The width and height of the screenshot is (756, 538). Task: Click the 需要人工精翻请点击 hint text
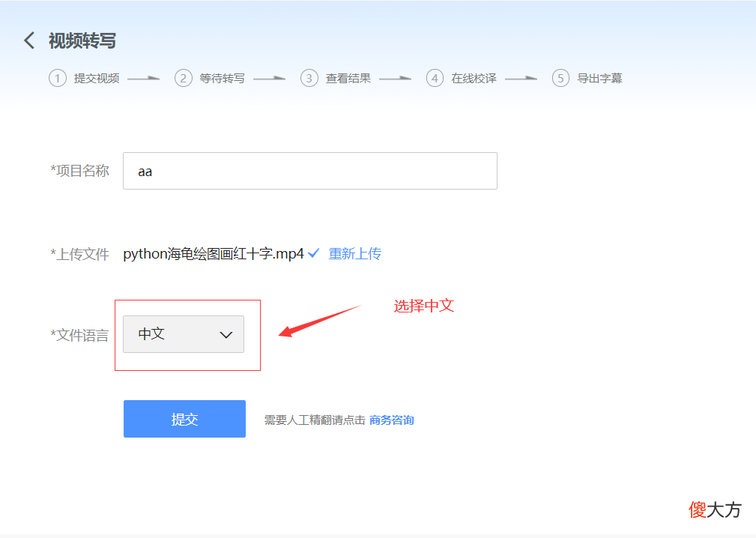click(315, 420)
